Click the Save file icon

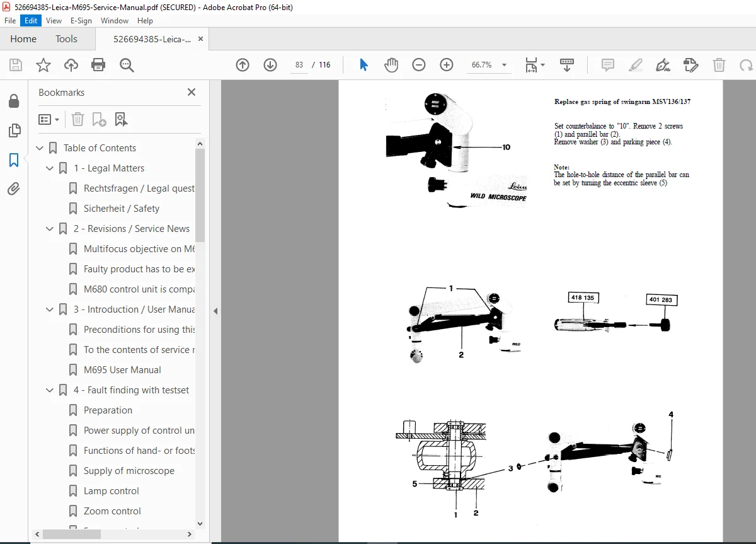pyautogui.click(x=16, y=65)
